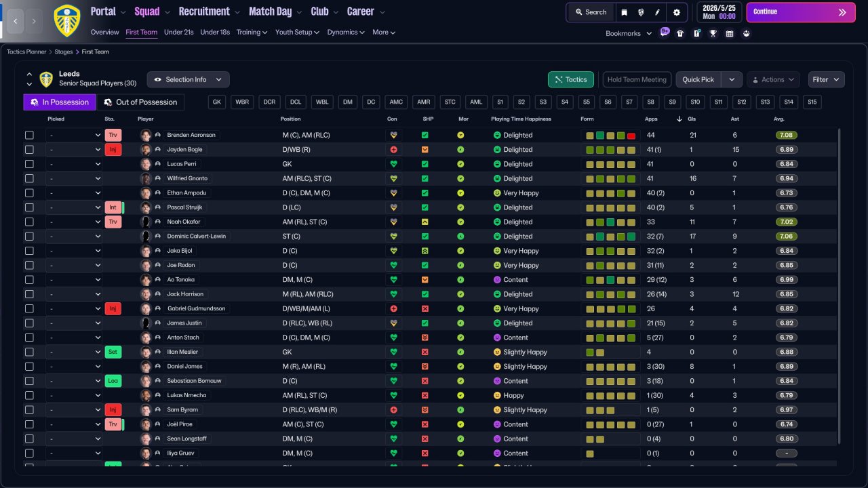Screen dimensions: 868x488
Task: Click the Search field
Action: click(590, 12)
